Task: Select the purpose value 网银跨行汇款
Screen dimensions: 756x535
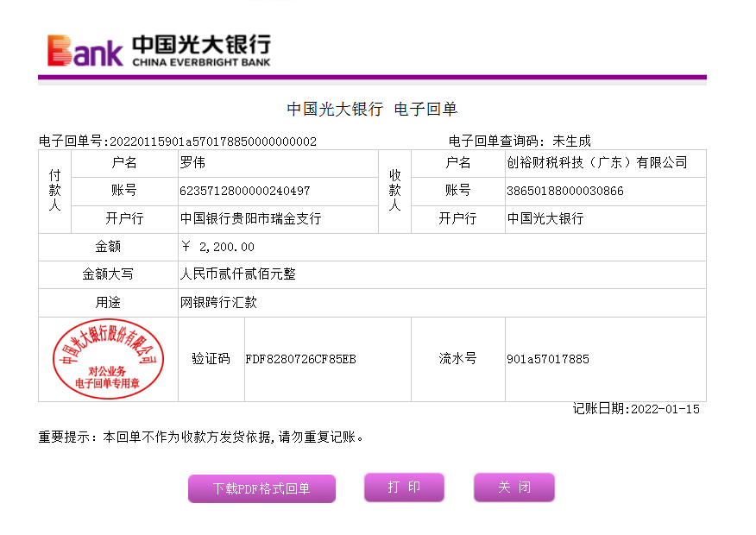Action: [x=218, y=303]
